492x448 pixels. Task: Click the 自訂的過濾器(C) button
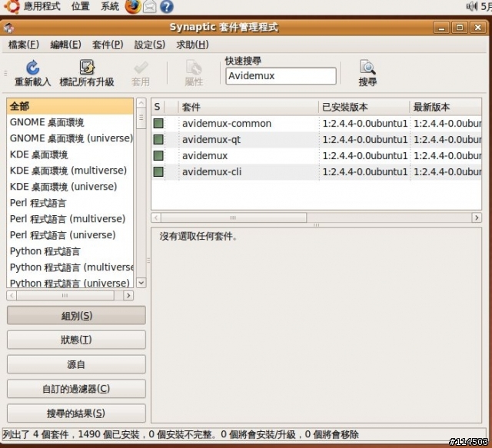click(x=76, y=389)
